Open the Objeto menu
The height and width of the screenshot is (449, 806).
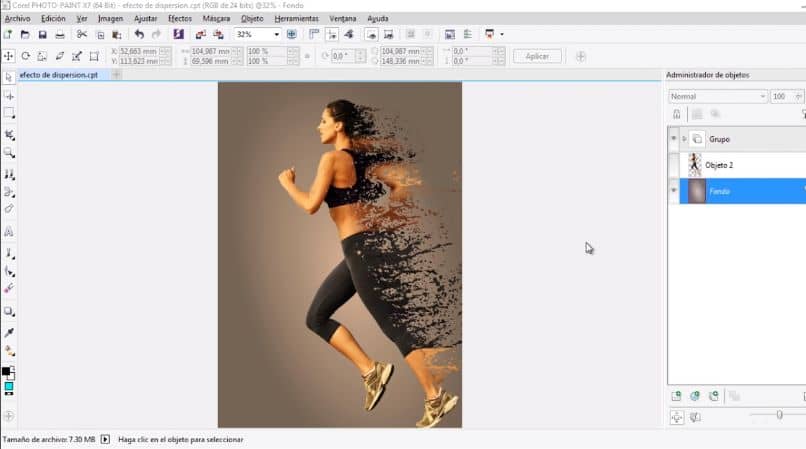[252, 19]
